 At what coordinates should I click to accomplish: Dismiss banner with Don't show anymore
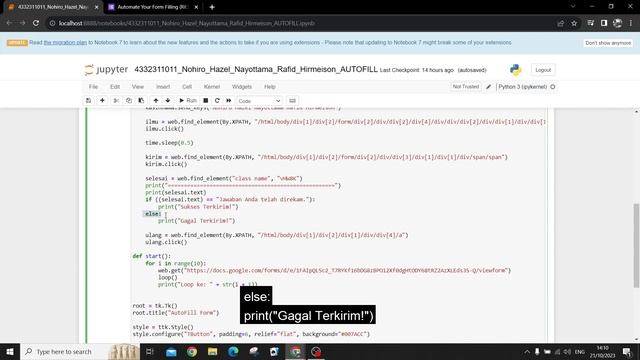pyautogui.click(x=608, y=43)
